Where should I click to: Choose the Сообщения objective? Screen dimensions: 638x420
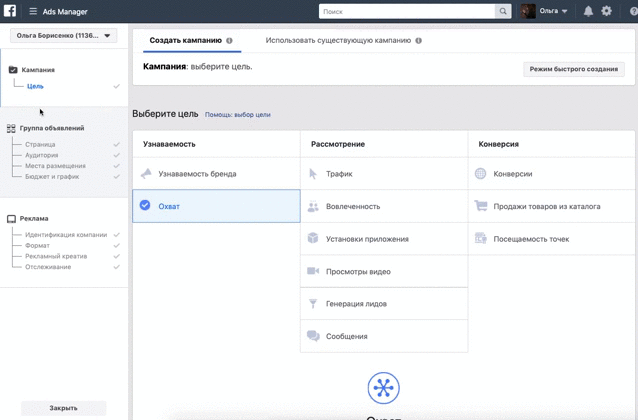point(384,336)
